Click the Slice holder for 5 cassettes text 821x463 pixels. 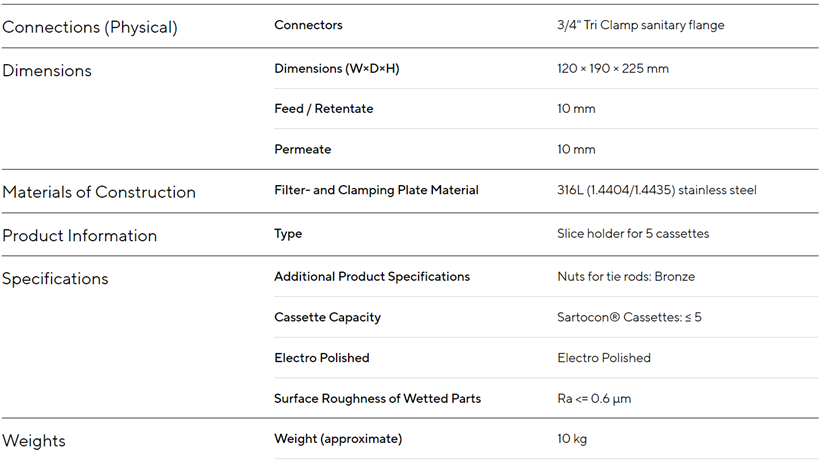632,234
